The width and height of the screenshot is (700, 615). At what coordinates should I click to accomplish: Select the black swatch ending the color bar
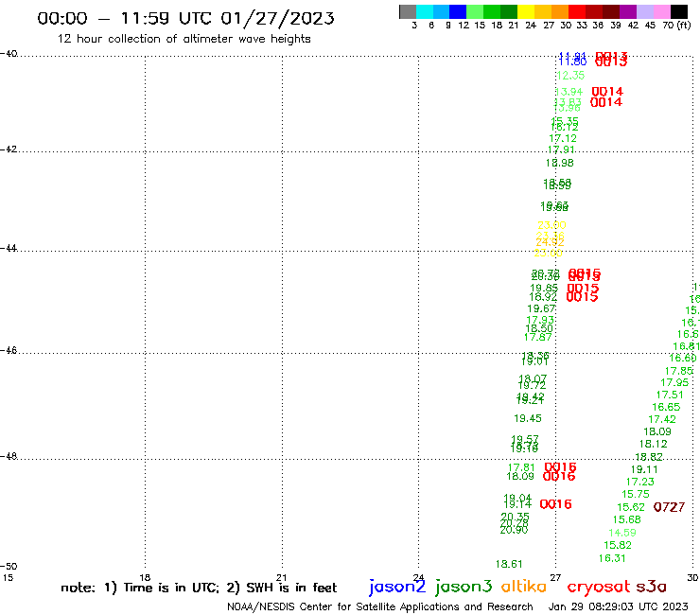pyautogui.click(x=679, y=11)
